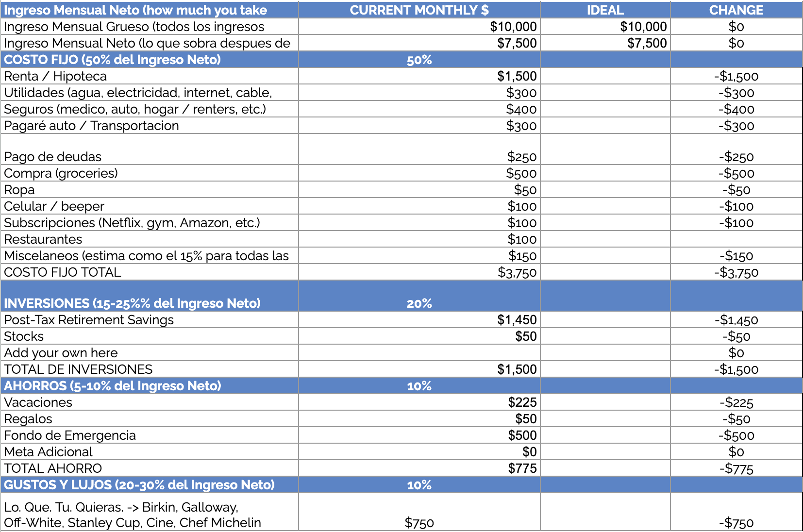Click the $750 gustos y lujos amount
Viewport: 803px width, 532px height.
tap(419, 523)
